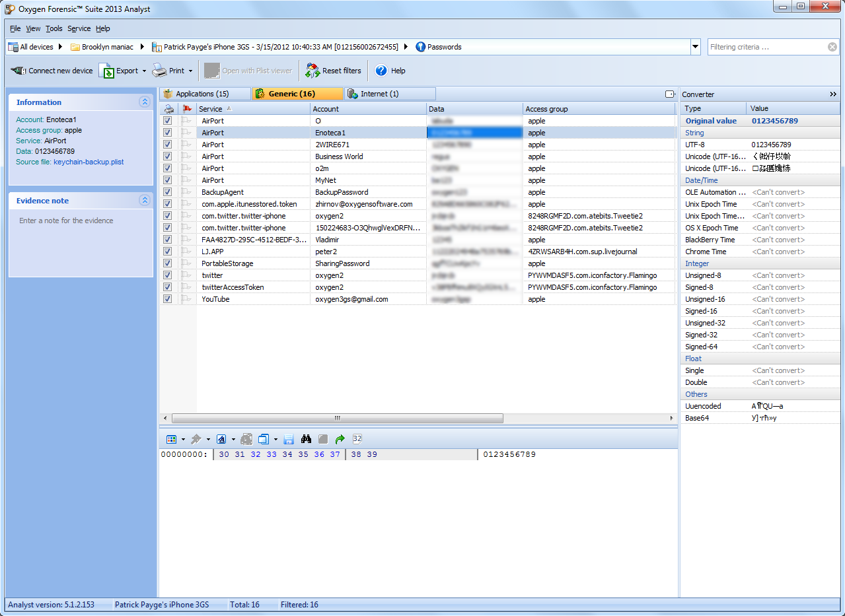The image size is (845, 616).
Task: Click the 32 page icon in hex toolbar
Action: point(357,438)
